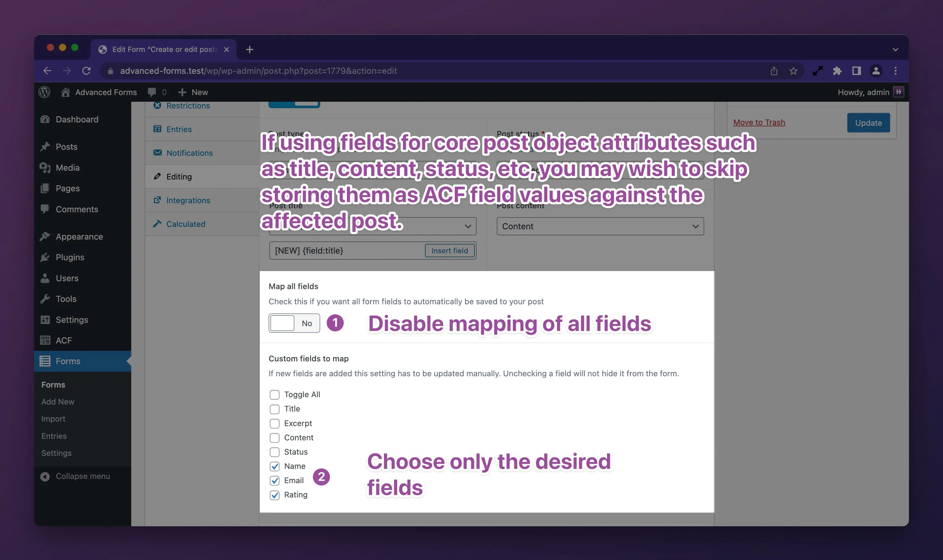943x560 pixels.
Task: Uncheck the Email field checkbox
Action: tap(274, 481)
